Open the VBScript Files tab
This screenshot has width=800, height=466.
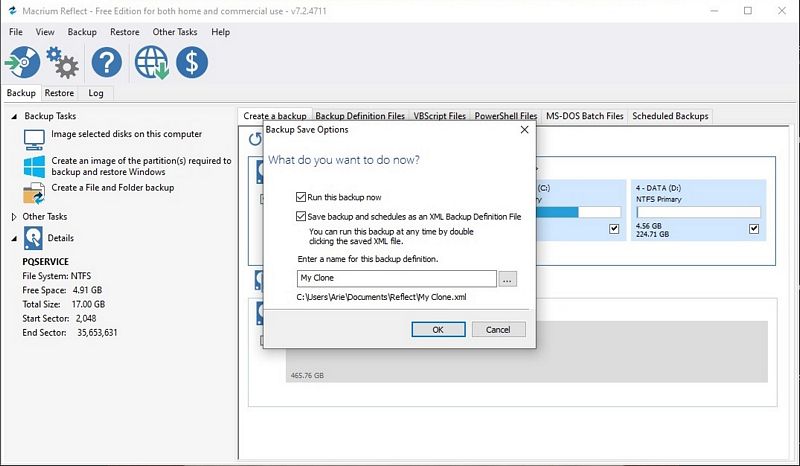coord(440,116)
